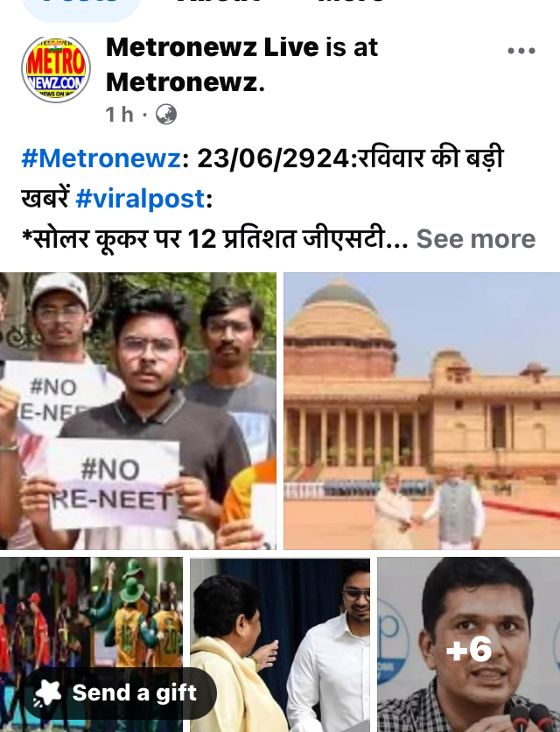560x732 pixels.
Task: Open the More tab at top
Action: click(351, 4)
